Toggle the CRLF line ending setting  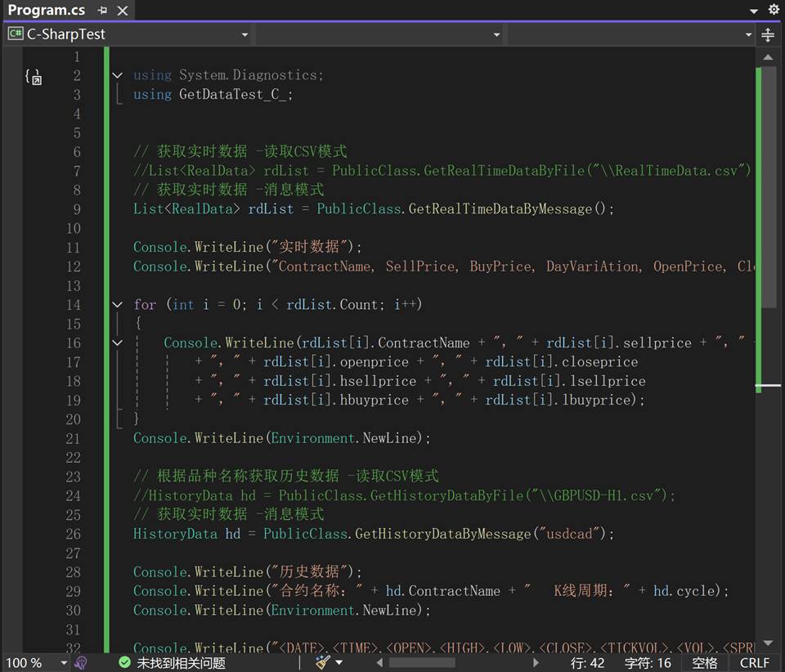pyautogui.click(x=754, y=662)
